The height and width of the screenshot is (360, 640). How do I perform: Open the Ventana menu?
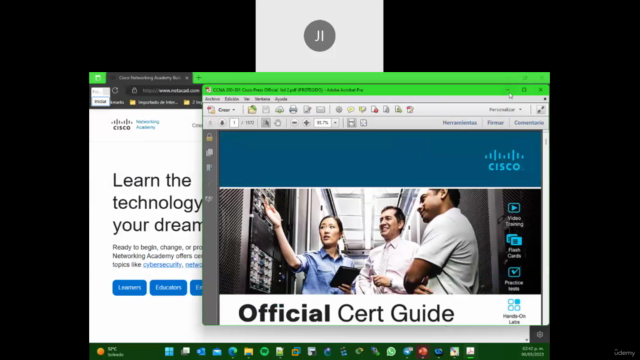click(262, 99)
